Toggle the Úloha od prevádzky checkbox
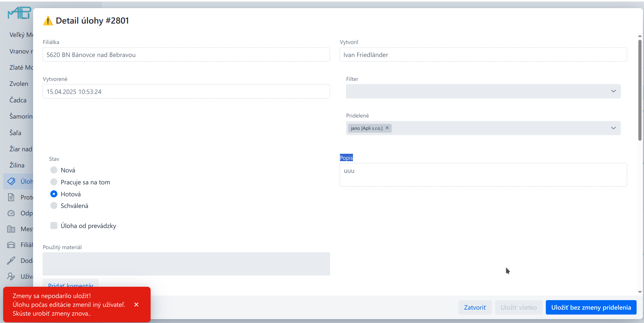Viewport: 644px width, 323px height. (54, 226)
